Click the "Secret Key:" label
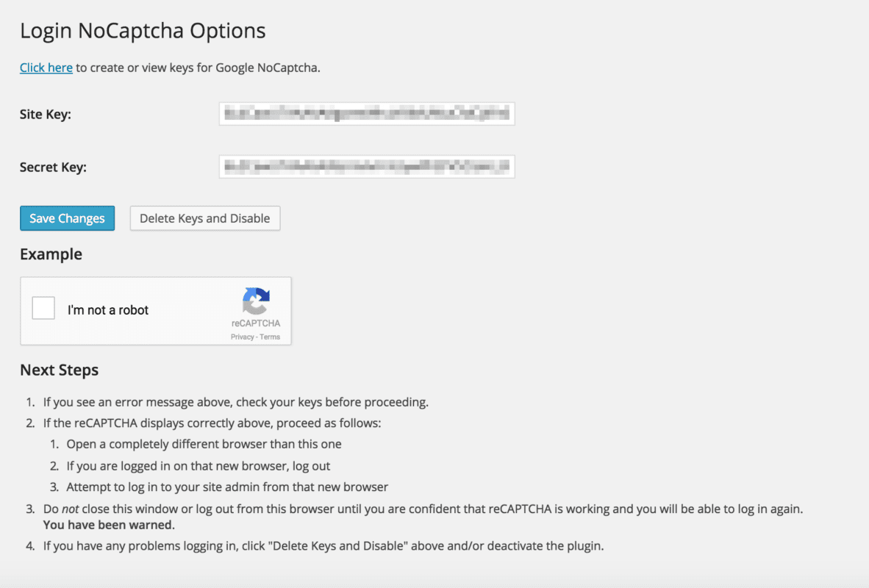This screenshot has height=588, width=869. tap(53, 167)
